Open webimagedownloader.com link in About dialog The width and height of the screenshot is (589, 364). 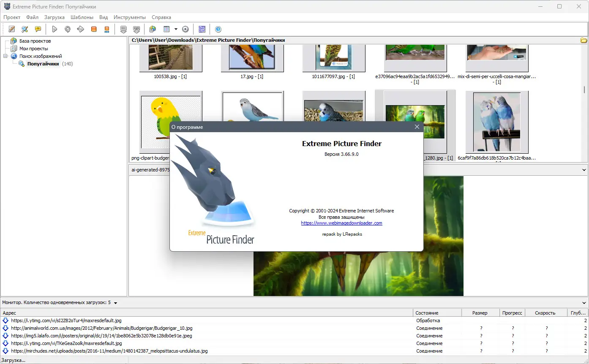point(341,223)
